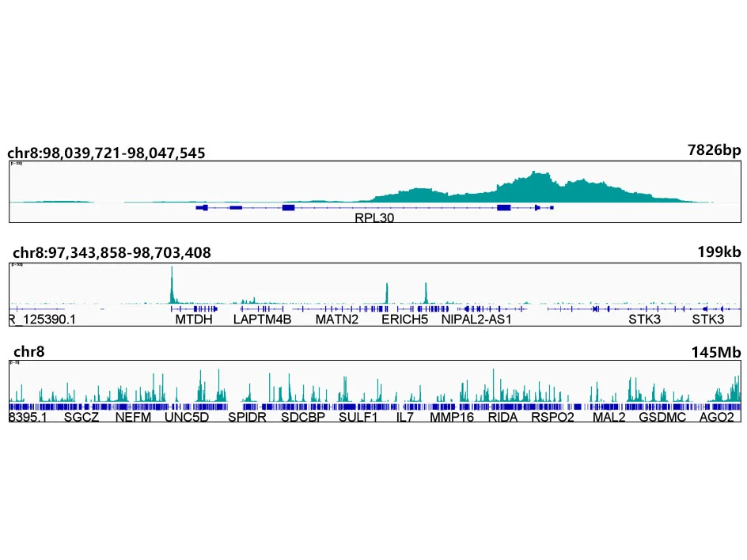The image size is (747, 560).
Task: Click the LAPTM4B gene name
Action: coord(262,319)
